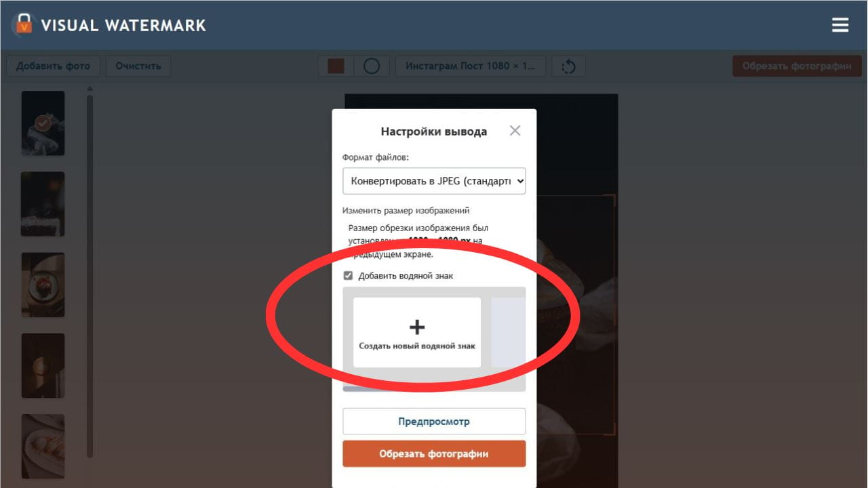Open the hamburger menu icon
Screen dimensions: 868x488
pyautogui.click(x=840, y=25)
